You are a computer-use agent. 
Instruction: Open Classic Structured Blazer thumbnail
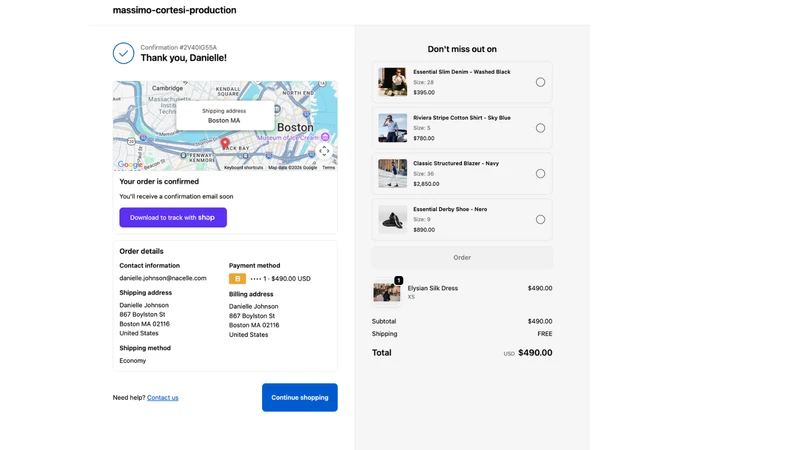(x=392, y=173)
